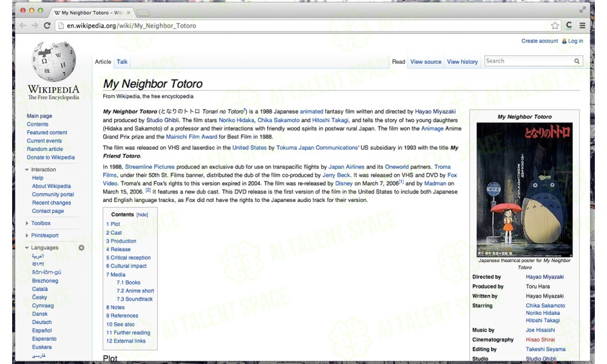Open the Japan Airlines link

[x=347, y=167]
